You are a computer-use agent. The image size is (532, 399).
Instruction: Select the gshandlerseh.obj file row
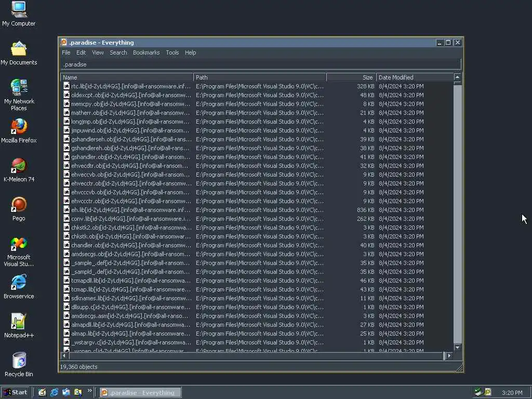click(x=257, y=139)
